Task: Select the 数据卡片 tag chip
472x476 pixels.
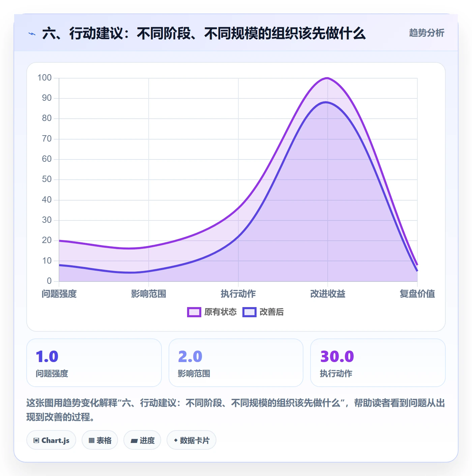Action: tap(191, 440)
